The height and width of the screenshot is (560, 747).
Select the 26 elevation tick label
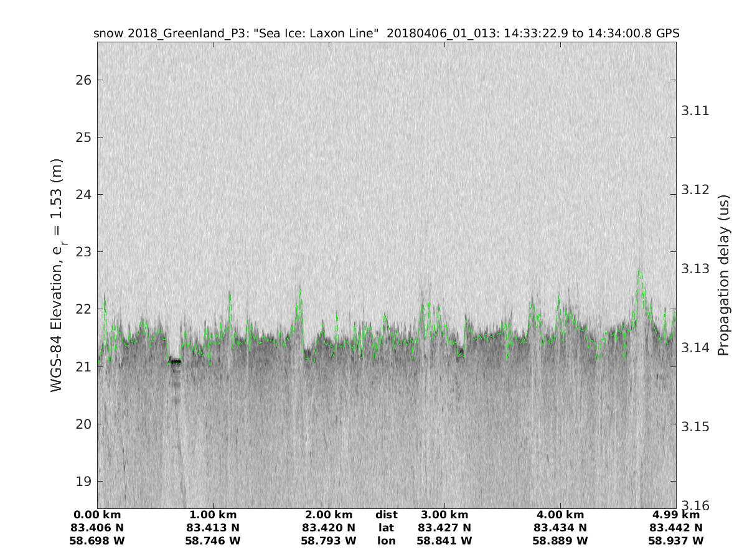[x=84, y=80]
